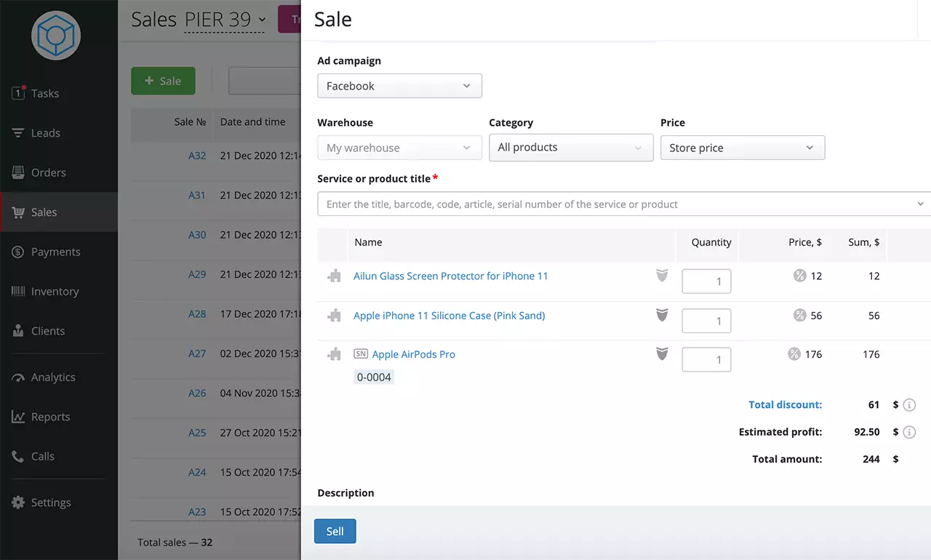This screenshot has height=560, width=931.
Task: Click warranty shield icon for AirPods Pro
Action: 662,354
